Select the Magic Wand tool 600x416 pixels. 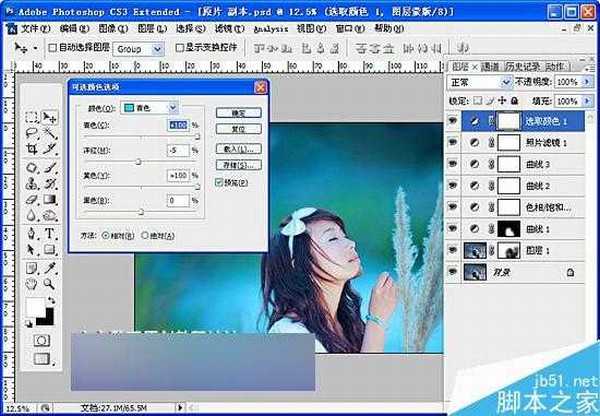[x=50, y=133]
